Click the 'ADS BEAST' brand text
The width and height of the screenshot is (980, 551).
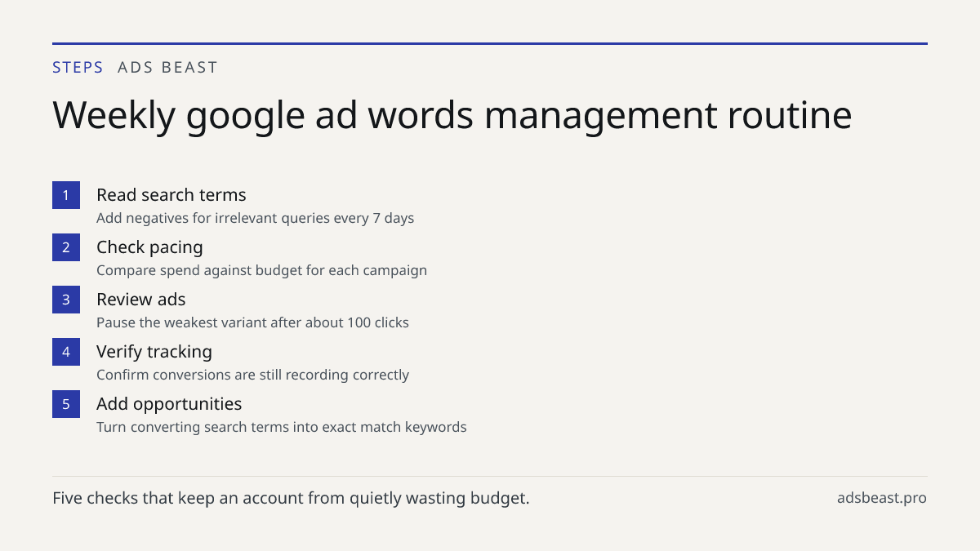tap(167, 68)
